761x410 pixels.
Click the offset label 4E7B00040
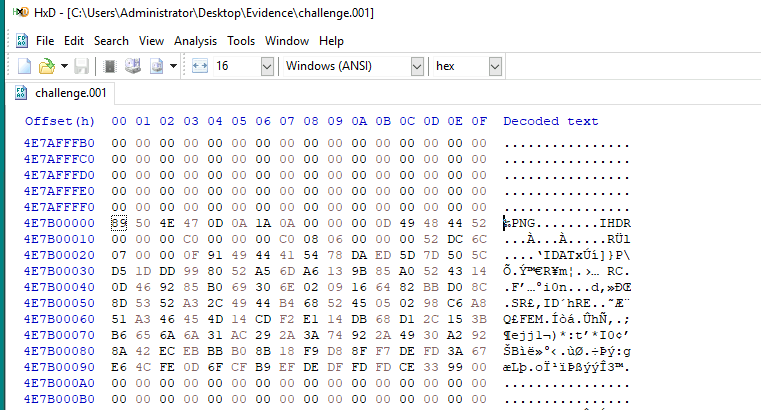(x=59, y=287)
